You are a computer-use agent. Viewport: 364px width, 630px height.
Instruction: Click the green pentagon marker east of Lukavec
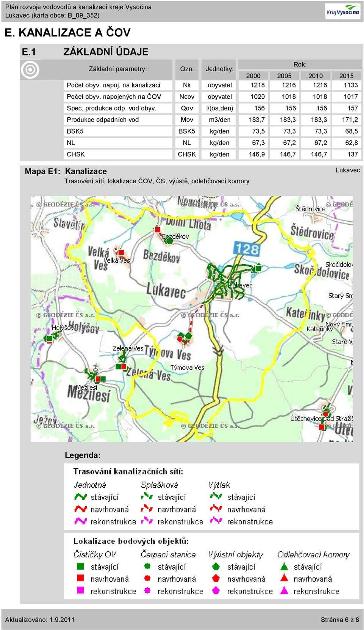pos(258,268)
